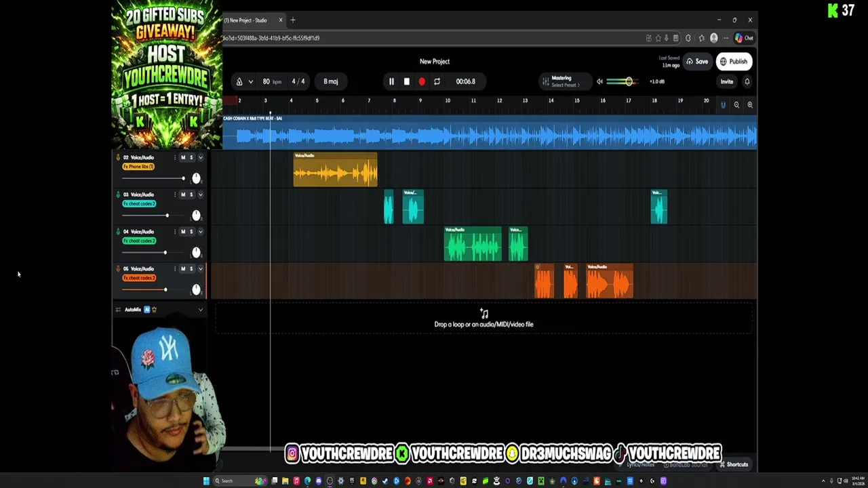Open notifications bell icon
The image size is (868, 488).
[x=747, y=81]
